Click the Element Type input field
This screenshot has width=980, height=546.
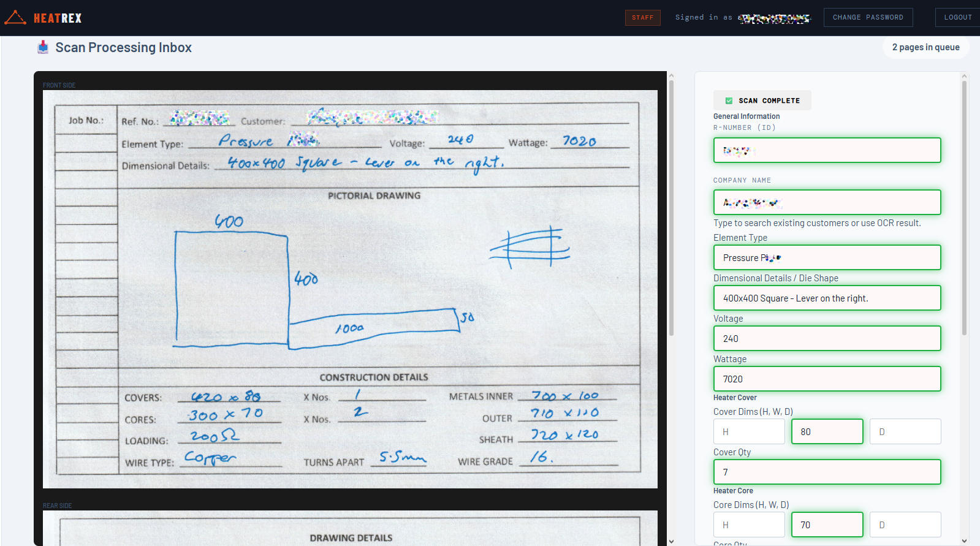827,257
